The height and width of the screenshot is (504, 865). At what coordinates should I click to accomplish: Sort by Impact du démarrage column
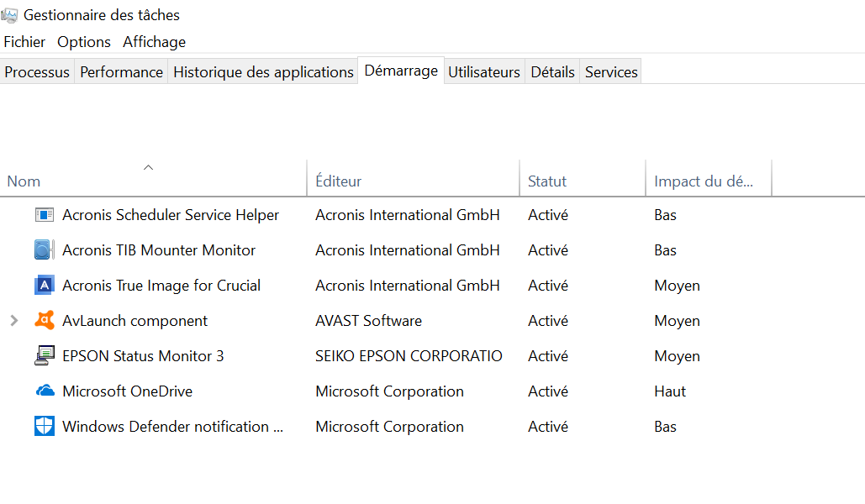pyautogui.click(x=704, y=181)
